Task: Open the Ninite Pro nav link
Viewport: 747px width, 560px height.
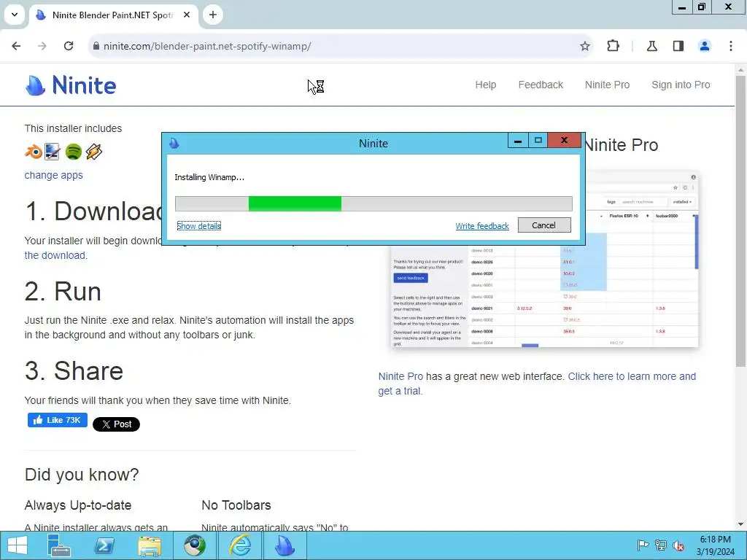Action: pyautogui.click(x=608, y=85)
